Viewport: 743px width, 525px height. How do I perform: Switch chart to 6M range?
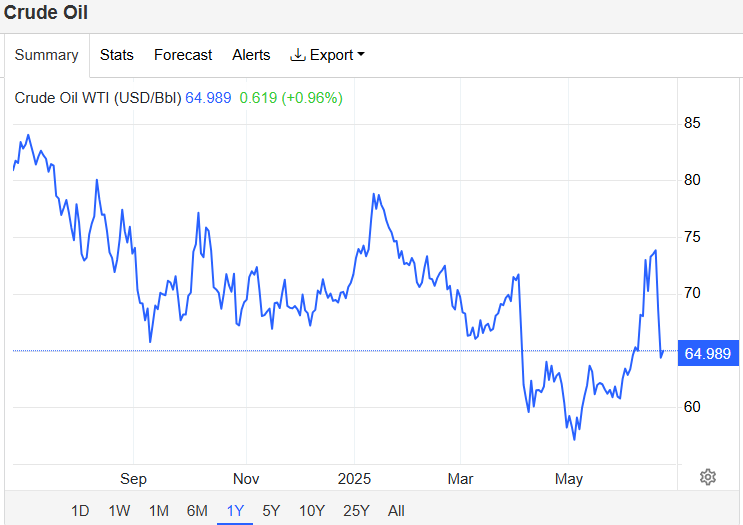(x=197, y=511)
